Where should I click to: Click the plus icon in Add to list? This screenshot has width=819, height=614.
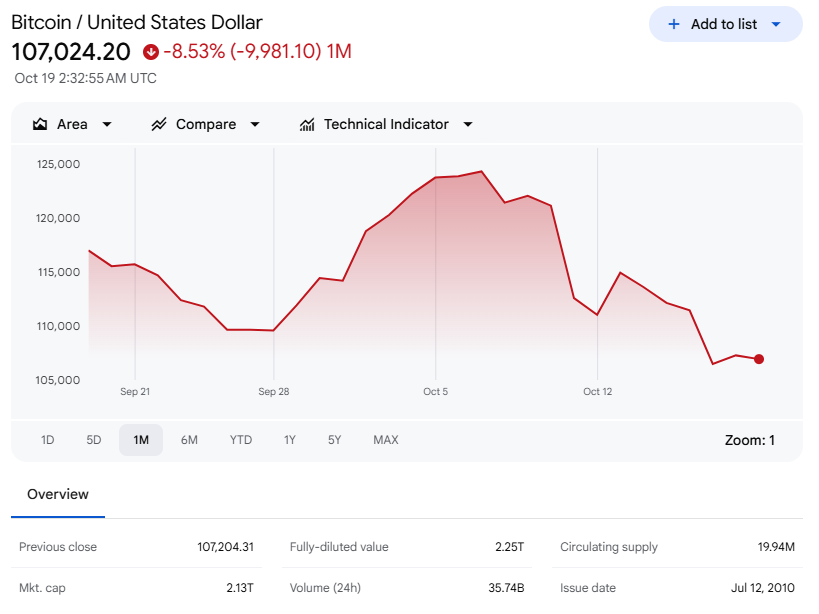coord(674,24)
